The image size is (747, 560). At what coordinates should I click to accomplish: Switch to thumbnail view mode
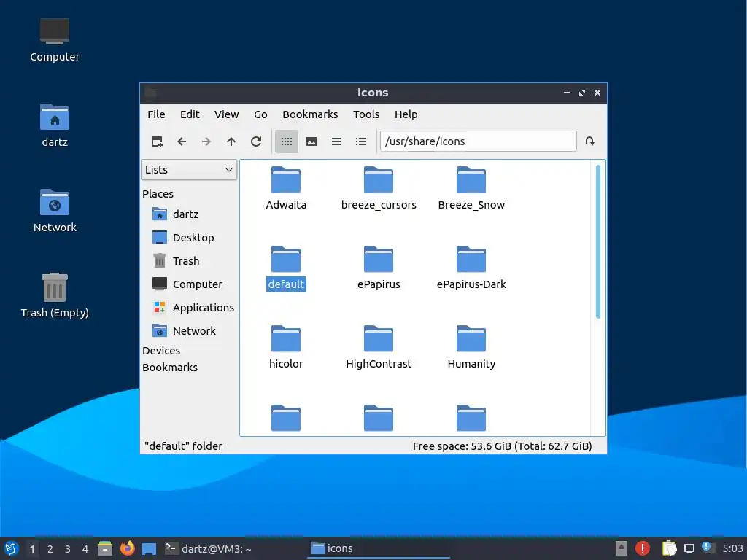pos(311,141)
